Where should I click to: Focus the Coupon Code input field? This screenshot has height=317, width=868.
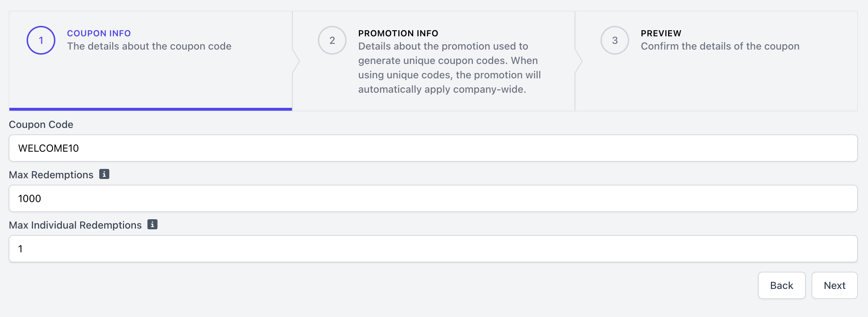[x=433, y=148]
